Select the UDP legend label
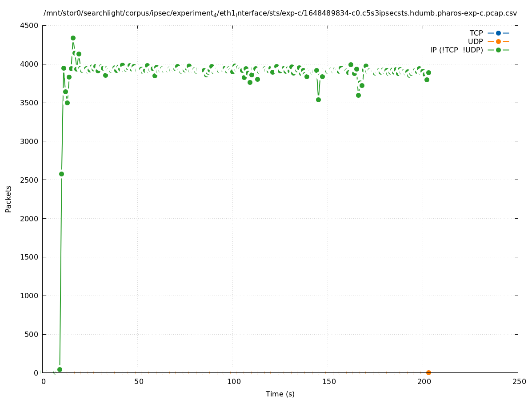The image size is (532, 400). tap(475, 41)
